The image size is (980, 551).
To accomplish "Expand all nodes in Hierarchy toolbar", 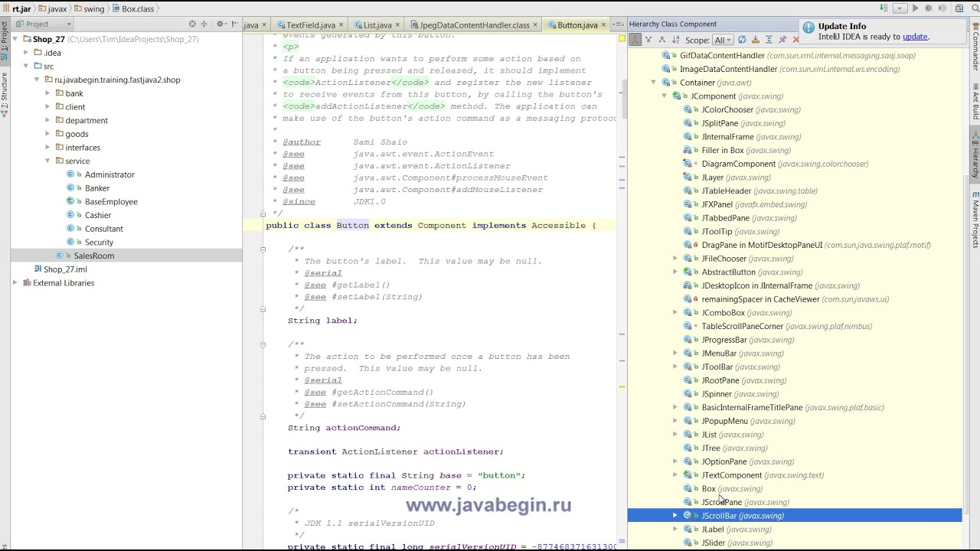I will [x=769, y=40].
